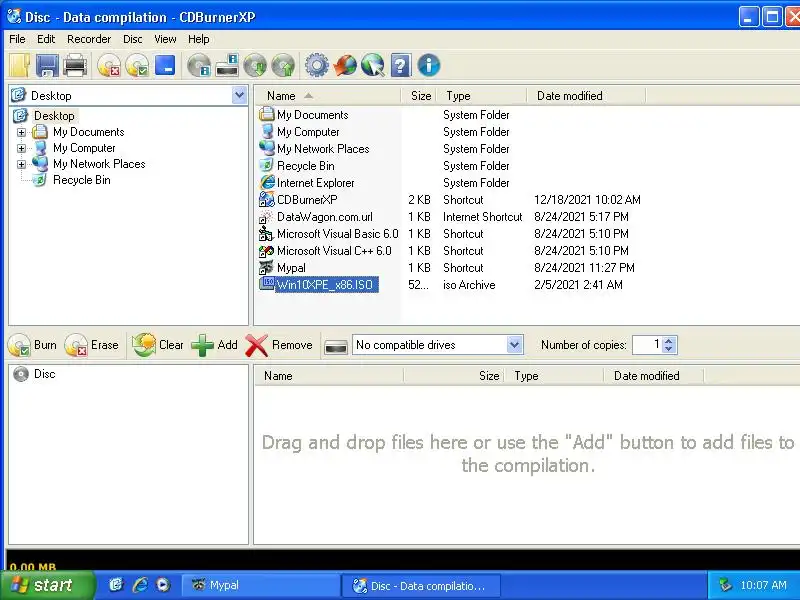Screen dimensions: 800x600
Task: Open the Help menu
Action: click(x=198, y=39)
